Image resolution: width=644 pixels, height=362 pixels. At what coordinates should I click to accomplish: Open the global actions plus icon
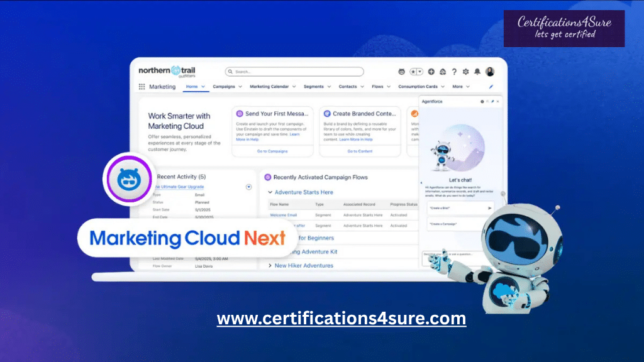coord(431,72)
